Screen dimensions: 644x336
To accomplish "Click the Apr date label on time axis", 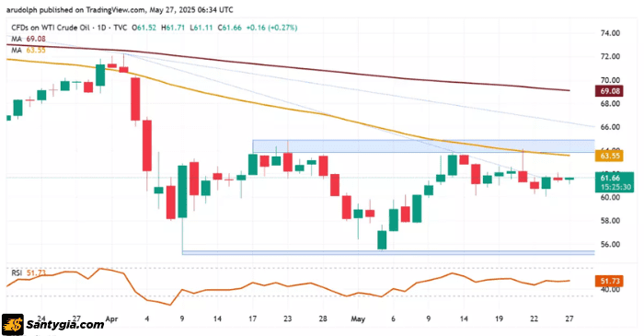I will 111,319.
